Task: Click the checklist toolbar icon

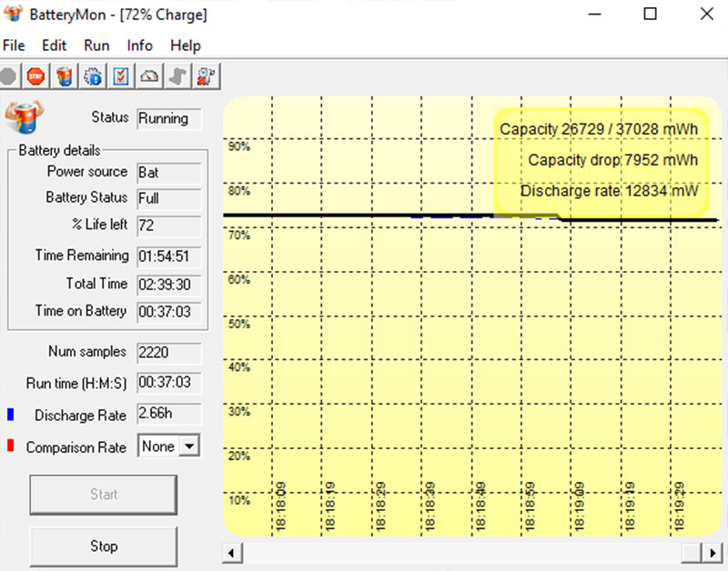Action: click(x=120, y=76)
